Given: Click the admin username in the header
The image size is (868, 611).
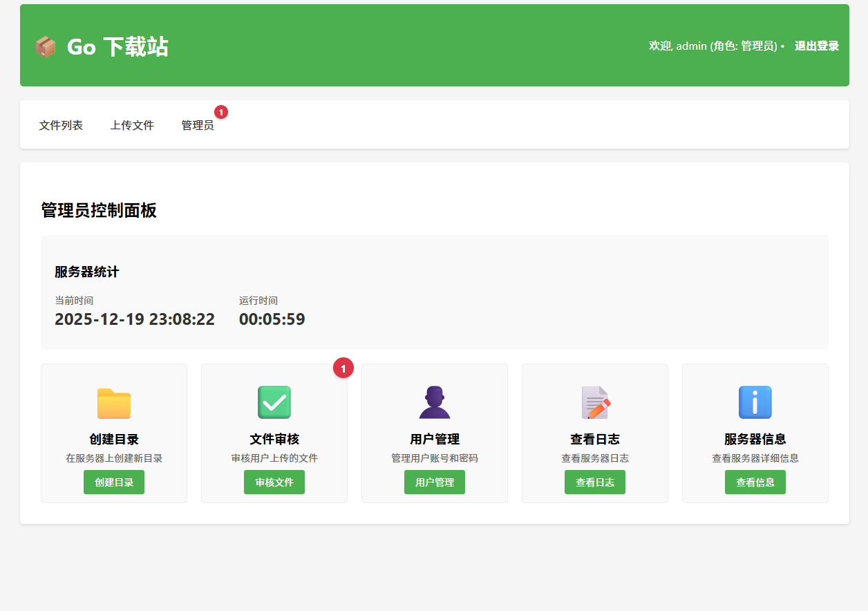Looking at the screenshot, I should click(x=689, y=46).
